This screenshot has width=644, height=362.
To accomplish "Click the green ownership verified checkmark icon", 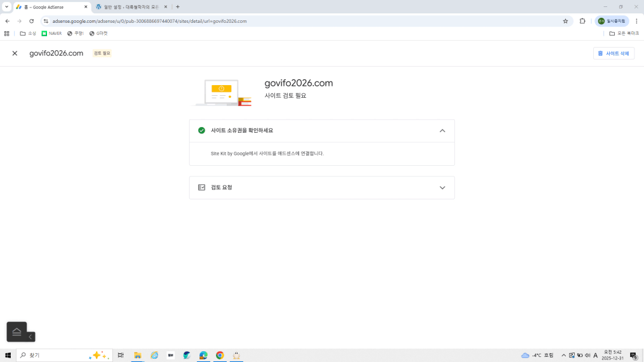I will 202,130.
